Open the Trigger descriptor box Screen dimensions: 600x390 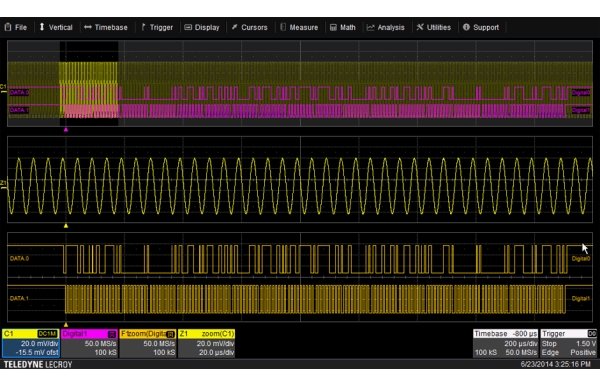(x=569, y=343)
